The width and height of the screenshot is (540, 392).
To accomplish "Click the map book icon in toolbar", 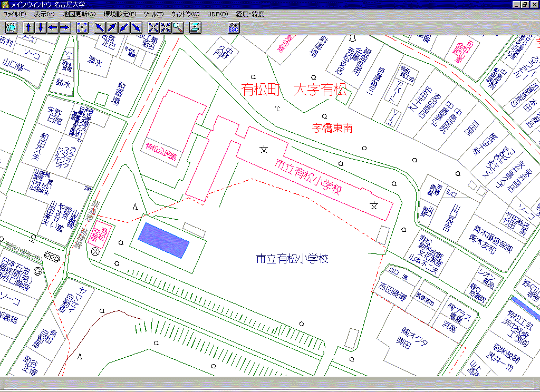I will pyautogui.click(x=12, y=28).
